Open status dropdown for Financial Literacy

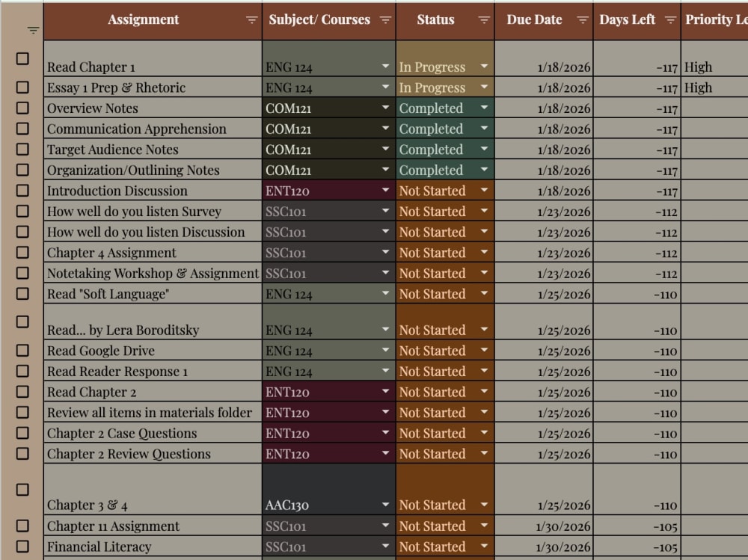click(x=484, y=546)
